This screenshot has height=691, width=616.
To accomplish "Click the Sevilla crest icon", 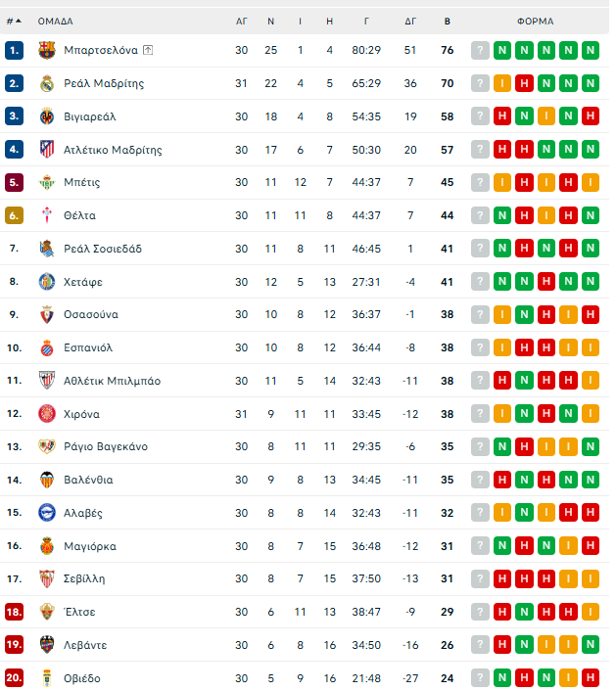I will pos(47,578).
